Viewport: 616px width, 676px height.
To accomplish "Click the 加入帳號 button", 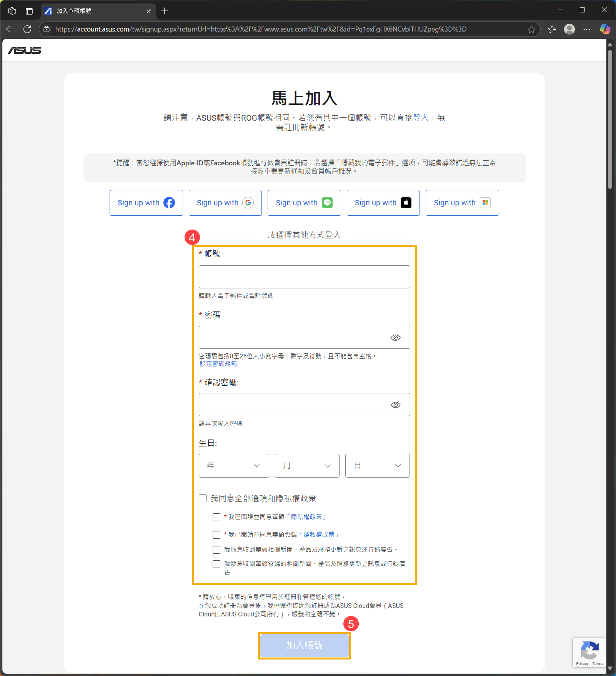I will (305, 645).
